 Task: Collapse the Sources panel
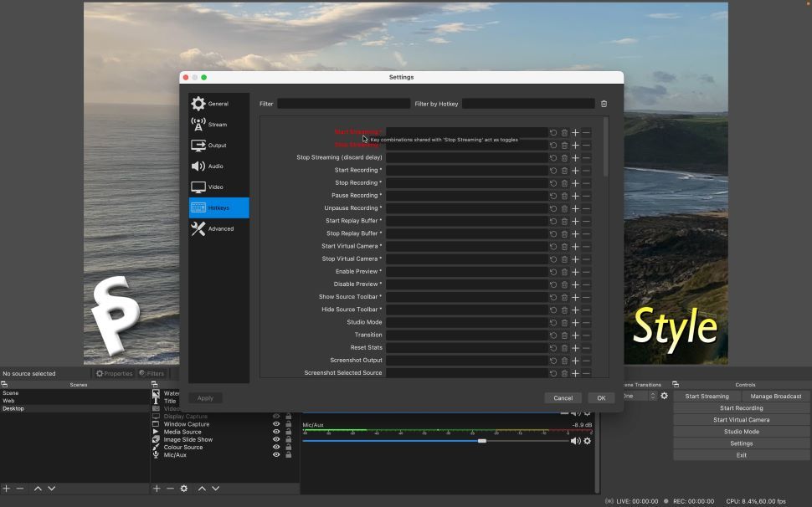tap(153, 384)
